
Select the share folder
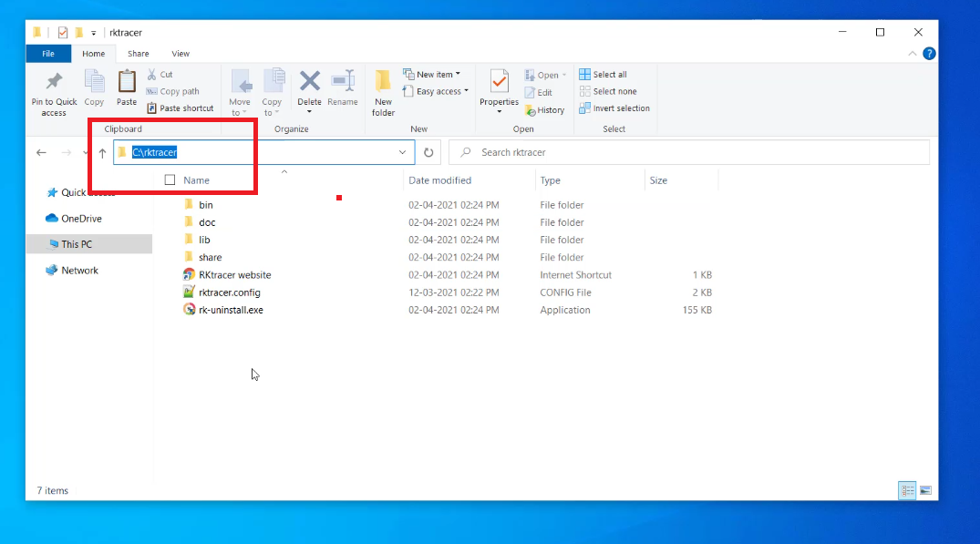[203, 257]
